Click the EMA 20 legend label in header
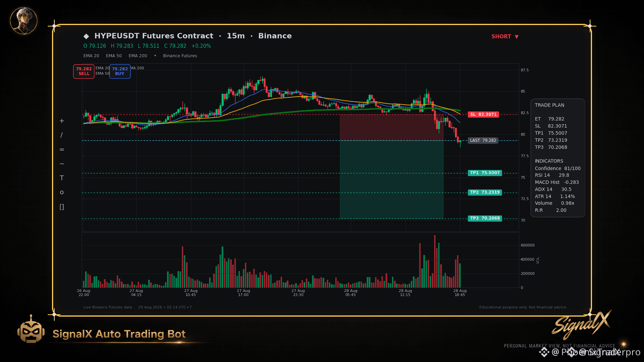This screenshot has width=644, height=362. pos(91,56)
